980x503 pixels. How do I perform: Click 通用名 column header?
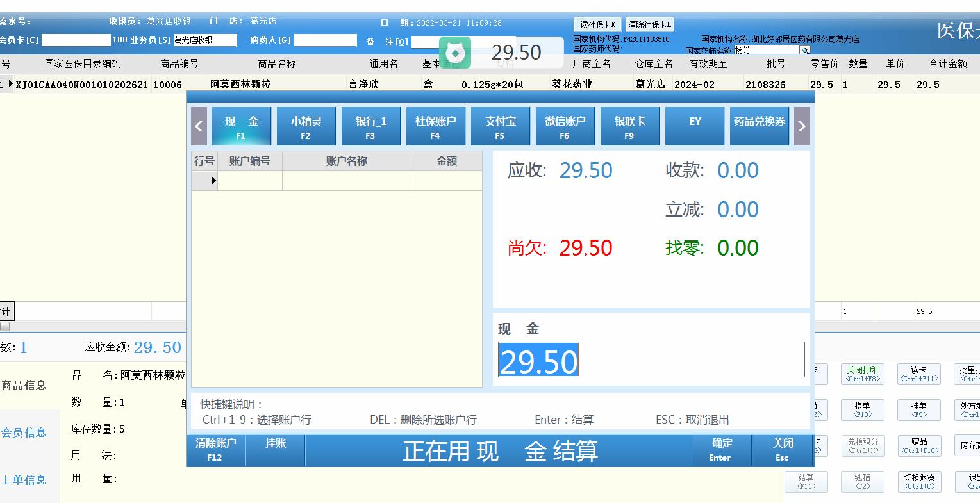tap(383, 64)
